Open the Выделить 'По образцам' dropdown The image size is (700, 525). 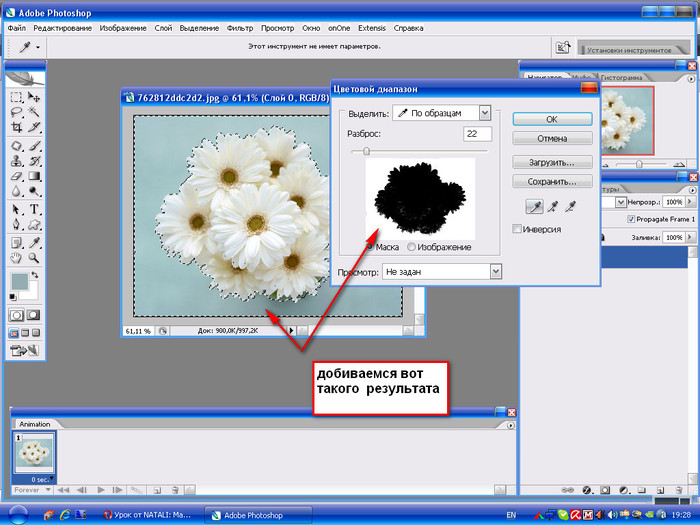tap(485, 113)
